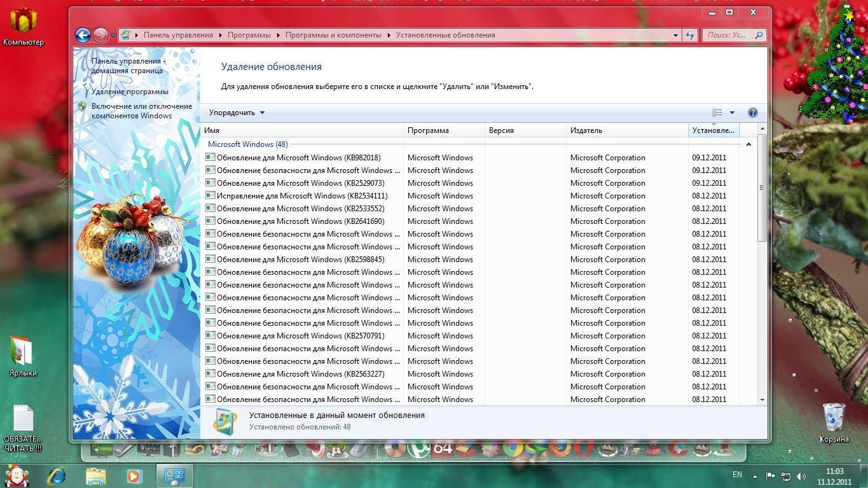Click the network icon in the system tray
This screenshot has height=488, width=868.
pos(786,476)
